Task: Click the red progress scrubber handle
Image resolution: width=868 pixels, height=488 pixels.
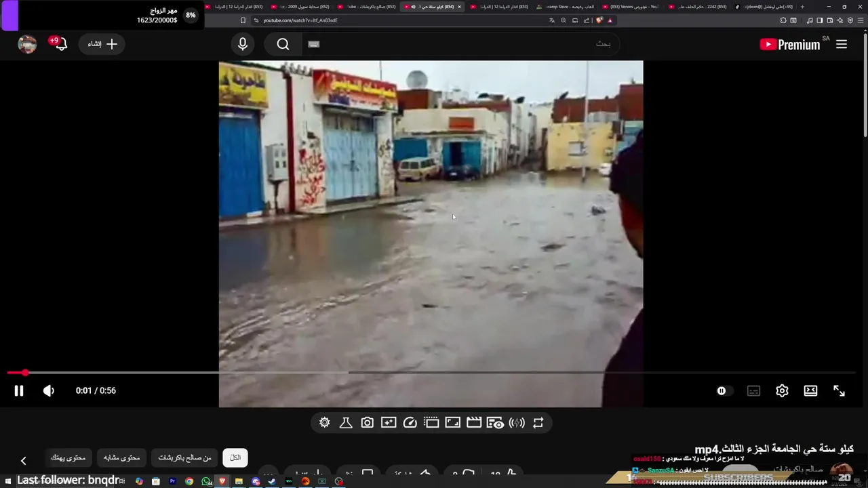Action: tap(25, 373)
